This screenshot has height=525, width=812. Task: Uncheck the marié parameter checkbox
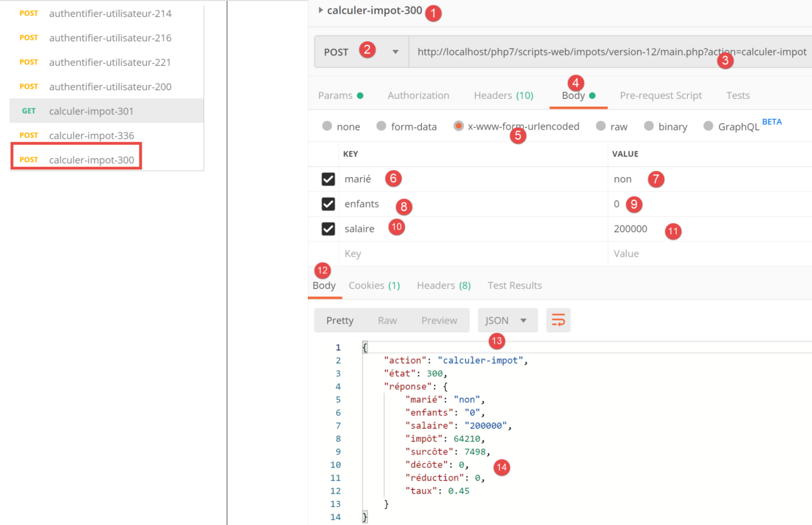click(328, 179)
